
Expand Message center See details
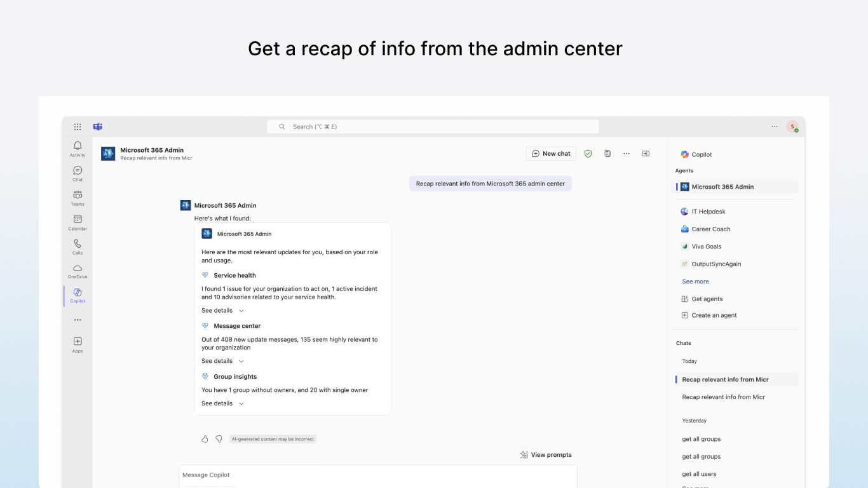click(223, 361)
